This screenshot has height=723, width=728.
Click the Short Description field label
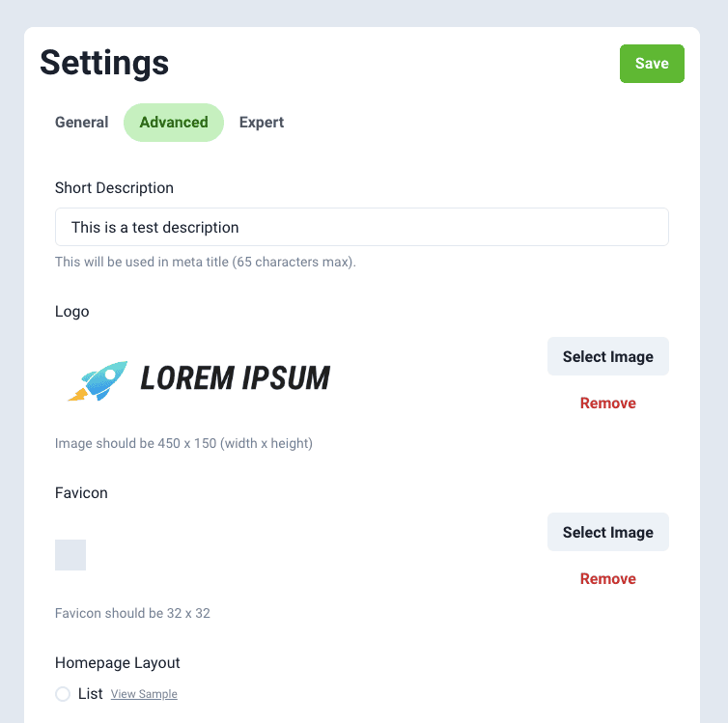[114, 188]
